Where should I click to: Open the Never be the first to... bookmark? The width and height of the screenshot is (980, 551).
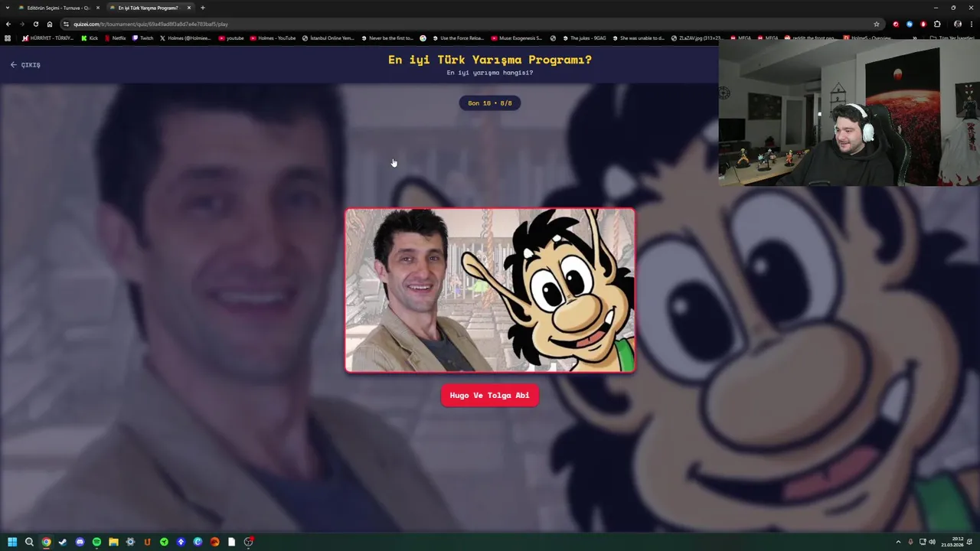coord(387,37)
